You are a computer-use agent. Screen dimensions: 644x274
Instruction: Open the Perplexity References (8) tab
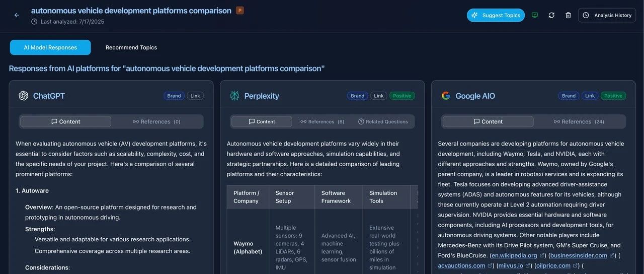click(x=322, y=121)
